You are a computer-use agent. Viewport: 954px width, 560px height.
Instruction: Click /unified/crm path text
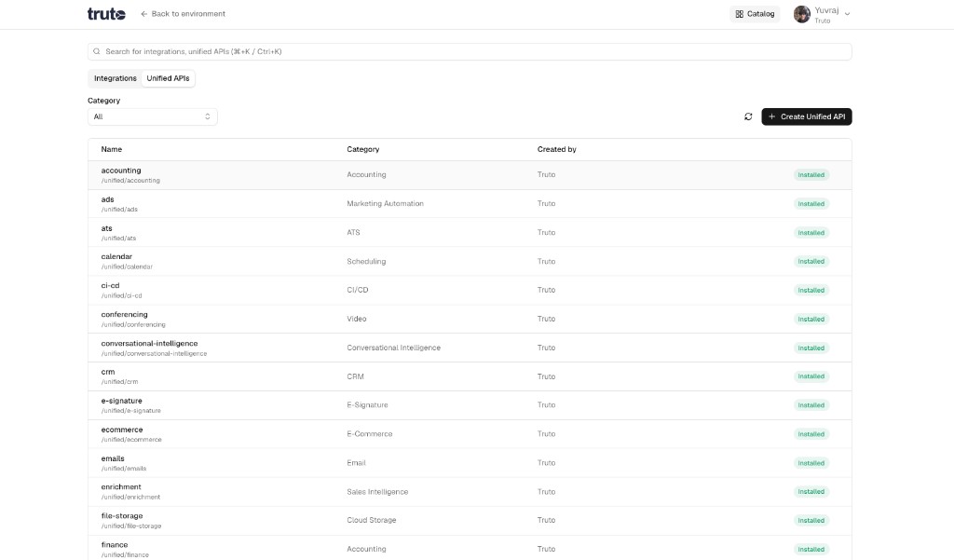[119, 382]
